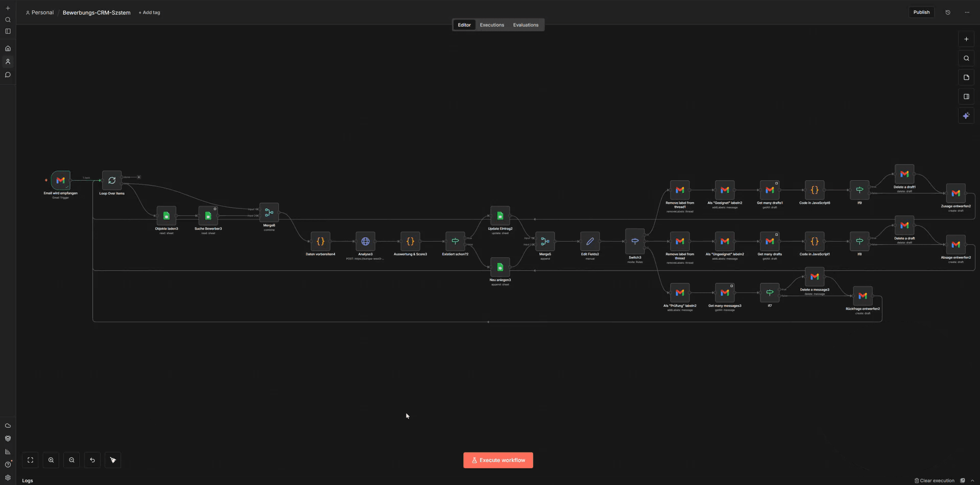Toggle the right side panel view
Image resolution: width=980 pixels, height=485 pixels.
966,96
